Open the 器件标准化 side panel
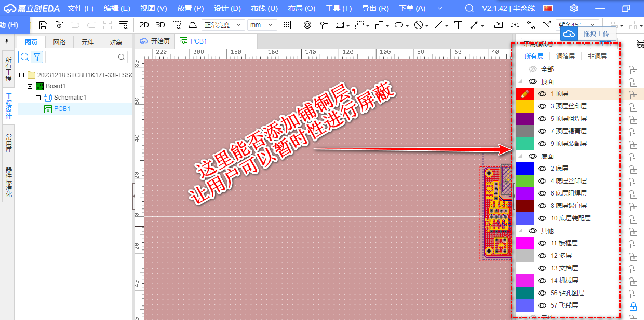Viewport: 644px width, 320px height. click(x=8, y=182)
